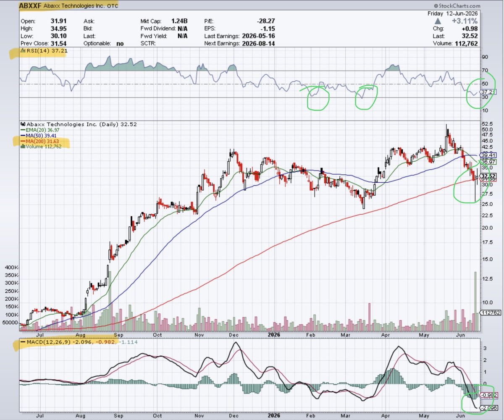Click the tallest June volume spike bar
The width and height of the screenshot is (504, 420).
pyautogui.click(x=475, y=301)
